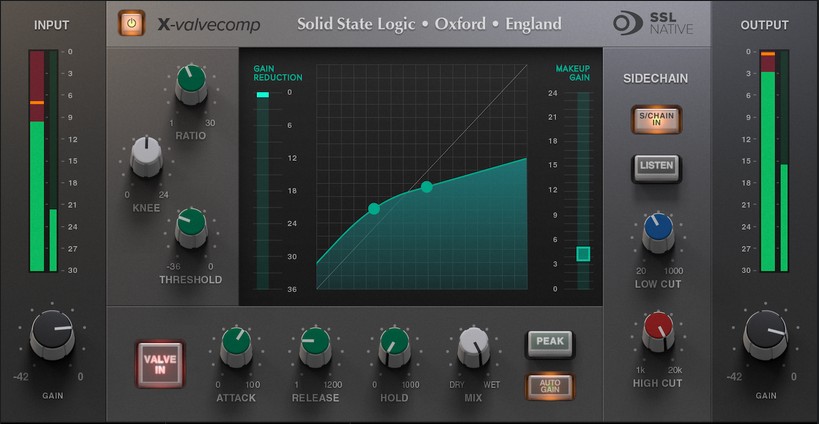Click the green Release knob
Image resolution: width=819 pixels, height=424 pixels.
click(x=316, y=346)
